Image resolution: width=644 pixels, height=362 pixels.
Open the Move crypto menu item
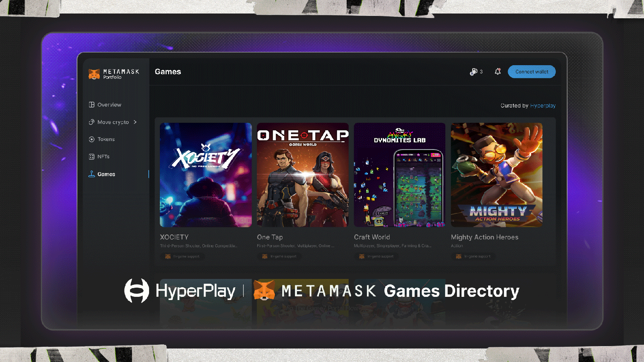tap(113, 122)
